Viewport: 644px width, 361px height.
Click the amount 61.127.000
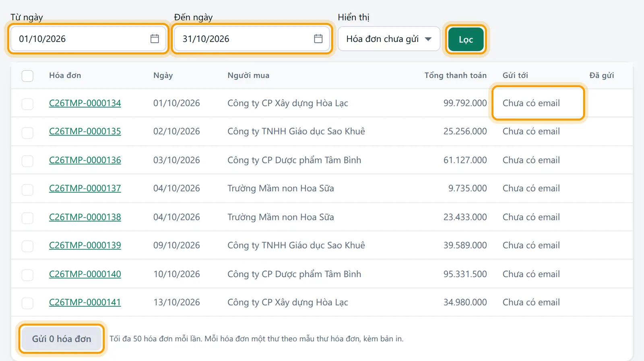click(465, 160)
